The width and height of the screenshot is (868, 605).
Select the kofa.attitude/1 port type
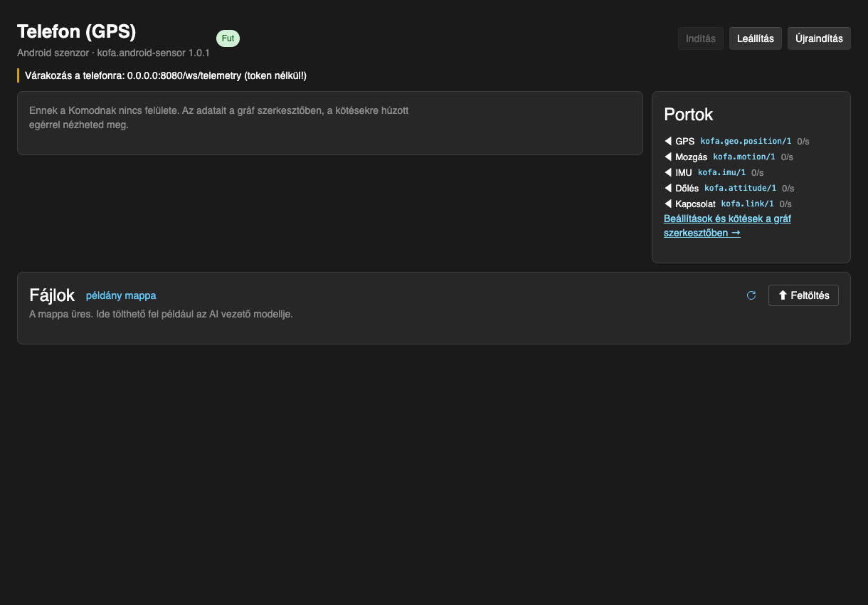[x=740, y=188]
